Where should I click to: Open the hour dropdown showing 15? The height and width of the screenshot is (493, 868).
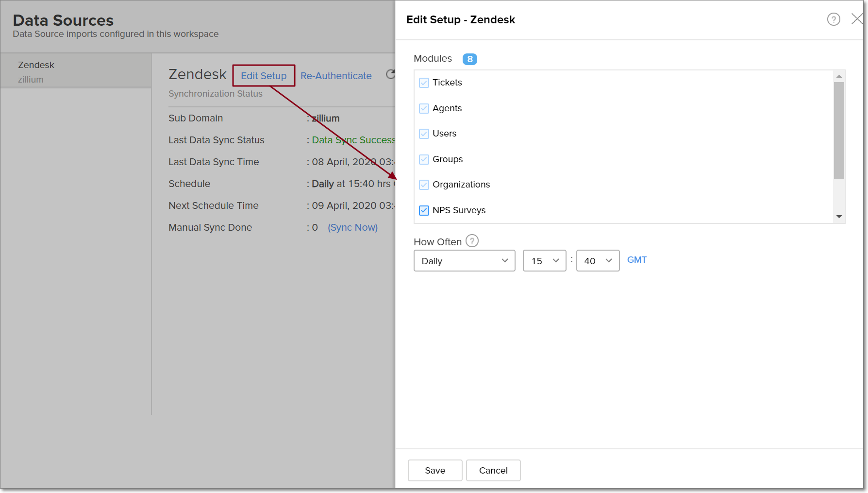pos(544,261)
